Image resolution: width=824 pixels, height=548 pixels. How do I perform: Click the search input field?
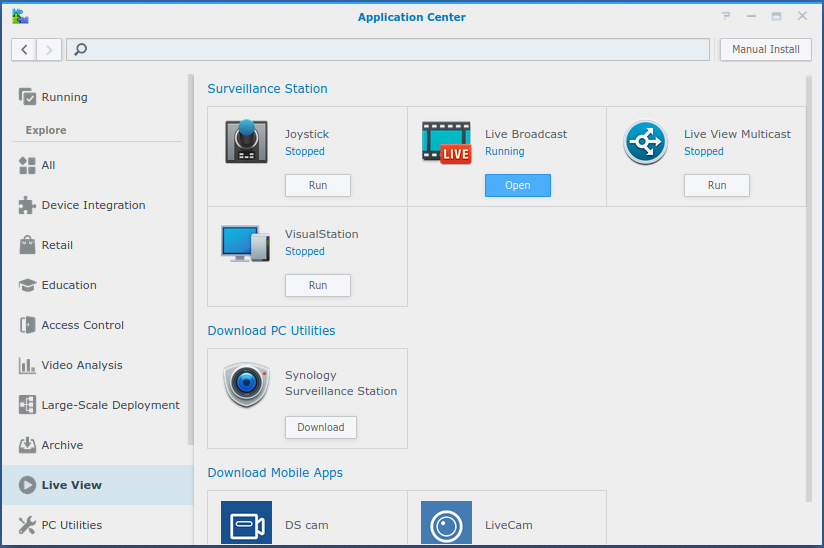point(388,49)
